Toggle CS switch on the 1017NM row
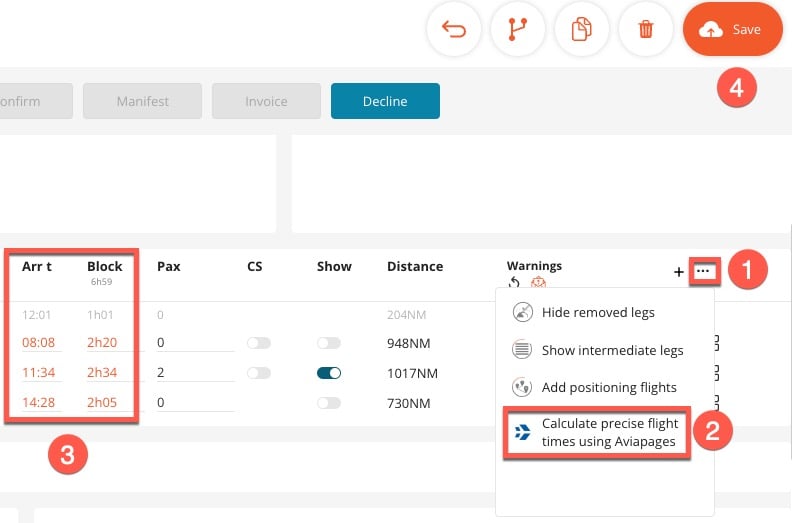 click(259, 373)
